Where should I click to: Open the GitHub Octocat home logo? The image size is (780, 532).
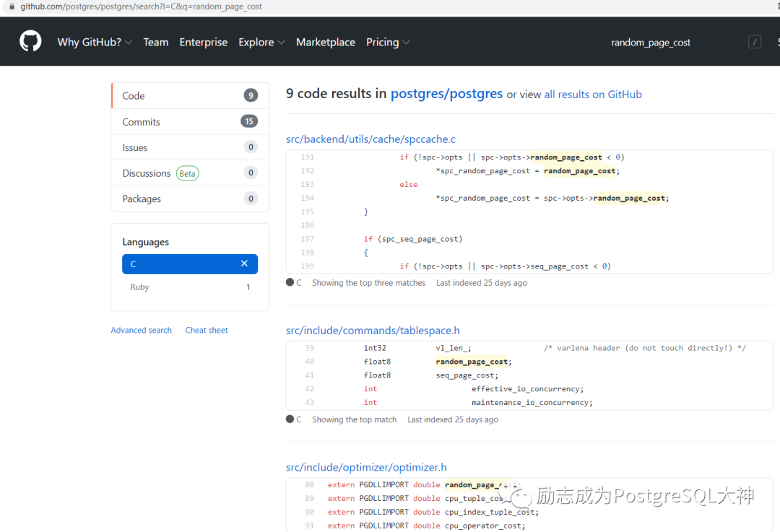[x=30, y=41]
